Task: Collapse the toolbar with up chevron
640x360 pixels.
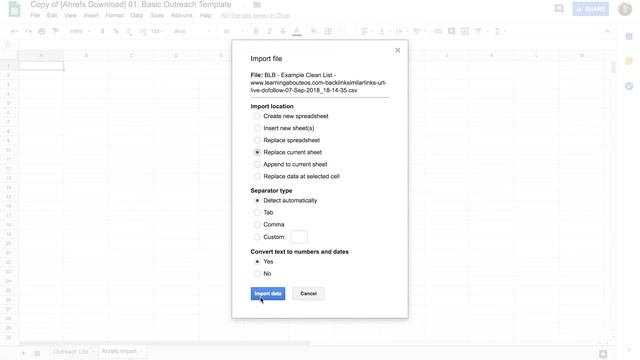Action: point(607,31)
